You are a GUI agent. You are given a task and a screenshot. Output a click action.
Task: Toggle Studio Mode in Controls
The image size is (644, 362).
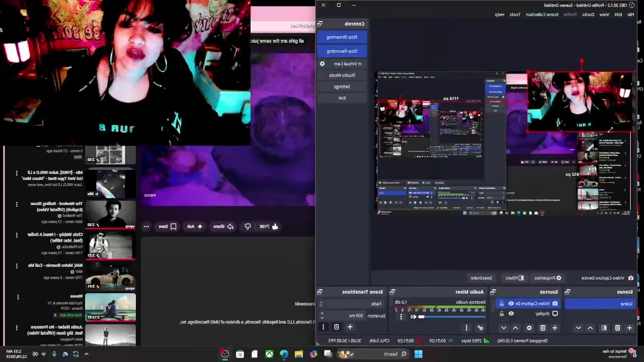tap(342, 75)
